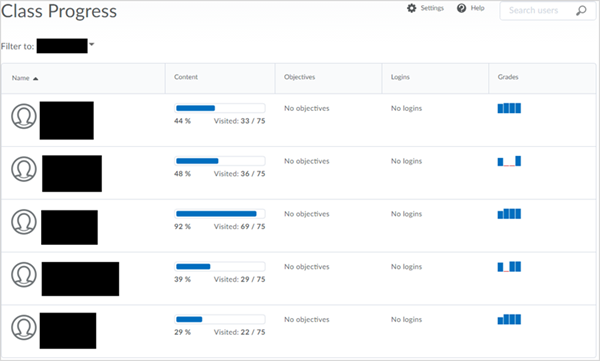Viewport: 600px width, 361px height.
Task: Click the Settings label link
Action: click(x=432, y=8)
